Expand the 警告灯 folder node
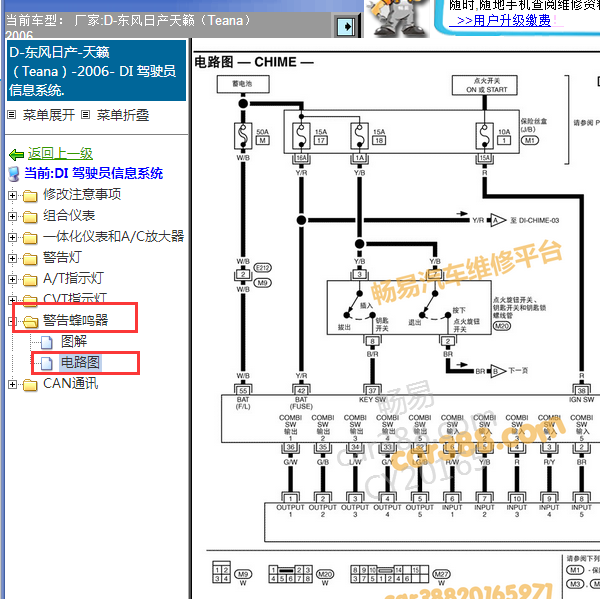This screenshot has width=600, height=599. (x=12, y=259)
